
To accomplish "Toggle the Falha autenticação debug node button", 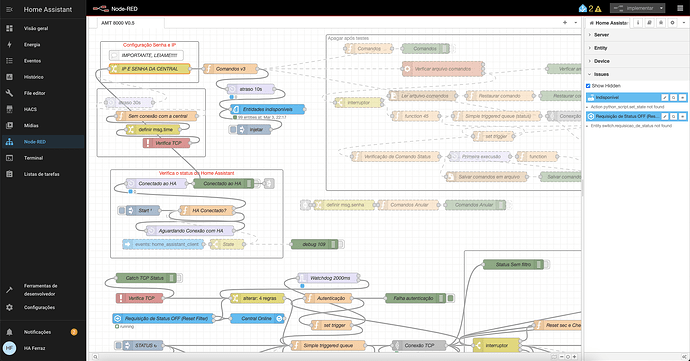I will (x=451, y=298).
